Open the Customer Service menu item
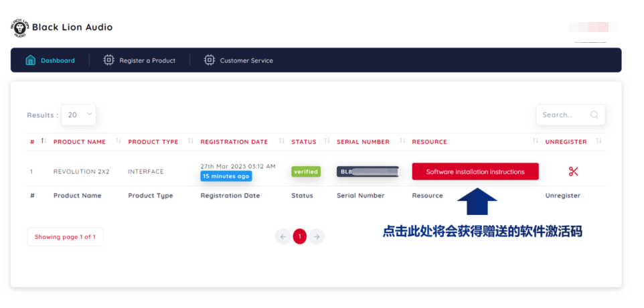644x308 pixels. tap(246, 60)
